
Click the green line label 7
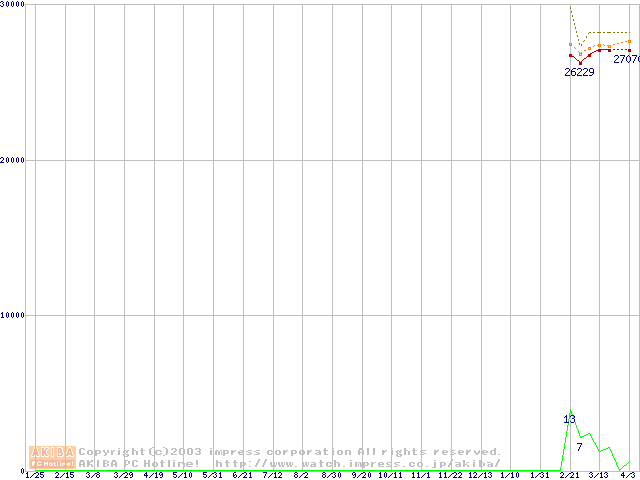(x=579, y=446)
